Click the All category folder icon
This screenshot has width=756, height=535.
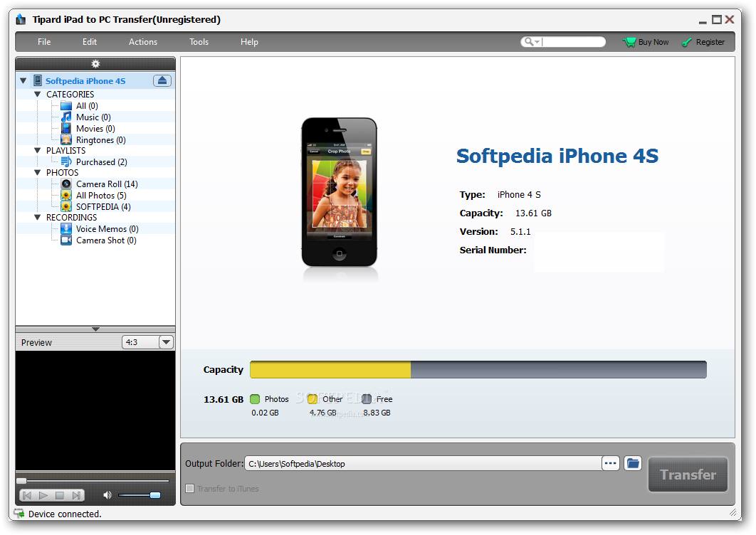(66, 105)
